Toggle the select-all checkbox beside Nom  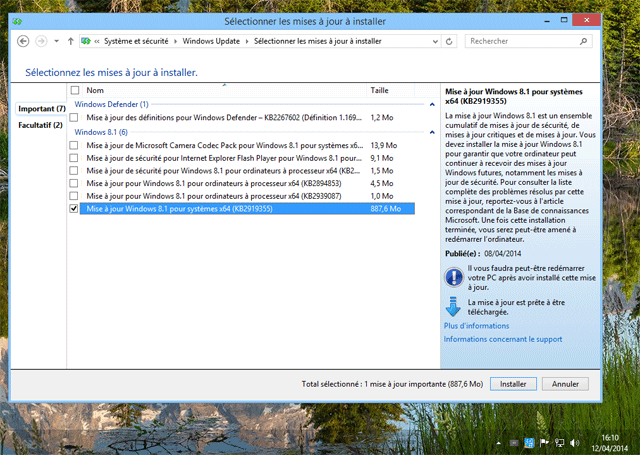[x=73, y=90]
